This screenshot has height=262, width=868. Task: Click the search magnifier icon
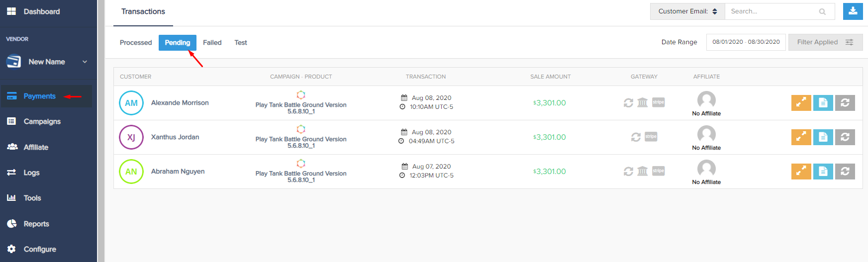click(x=822, y=11)
